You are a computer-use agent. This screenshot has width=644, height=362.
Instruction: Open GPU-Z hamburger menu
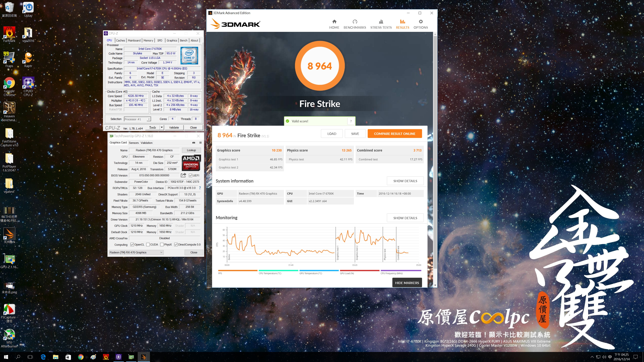tap(200, 143)
